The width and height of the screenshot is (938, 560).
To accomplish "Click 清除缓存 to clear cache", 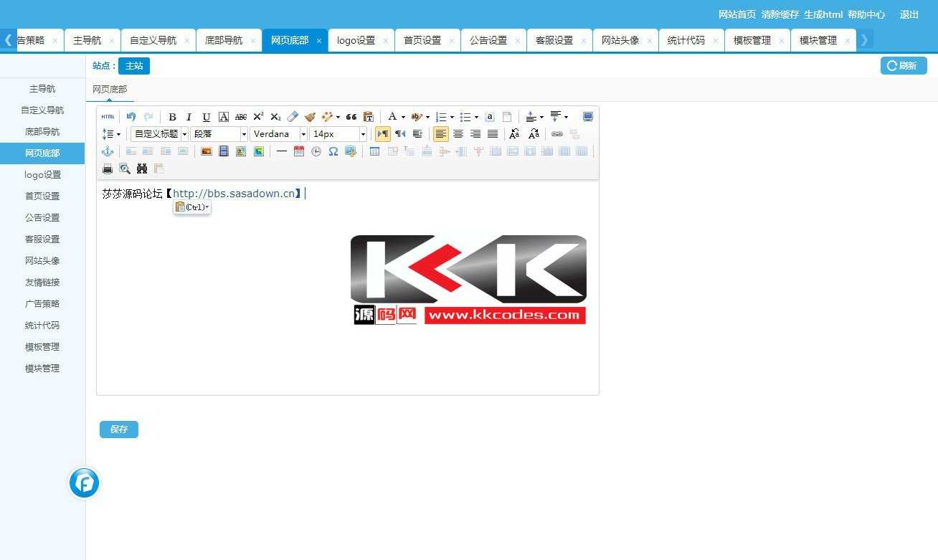I will (x=780, y=14).
